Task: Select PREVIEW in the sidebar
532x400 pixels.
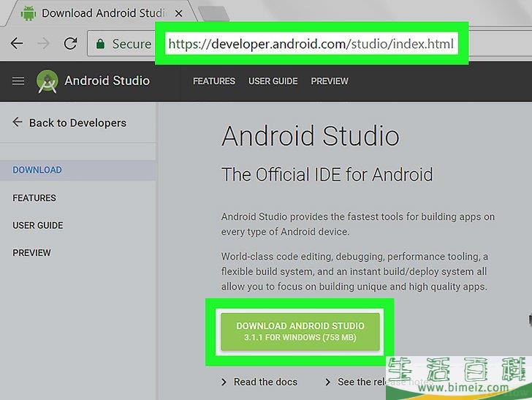Action: click(31, 253)
